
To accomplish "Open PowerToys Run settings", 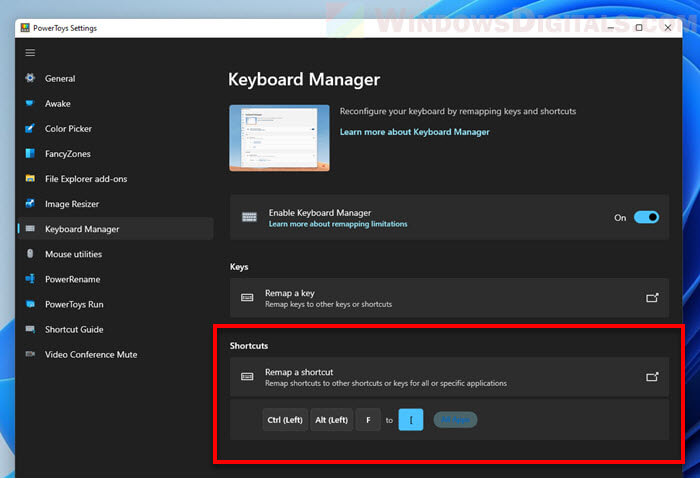I will tap(116, 304).
